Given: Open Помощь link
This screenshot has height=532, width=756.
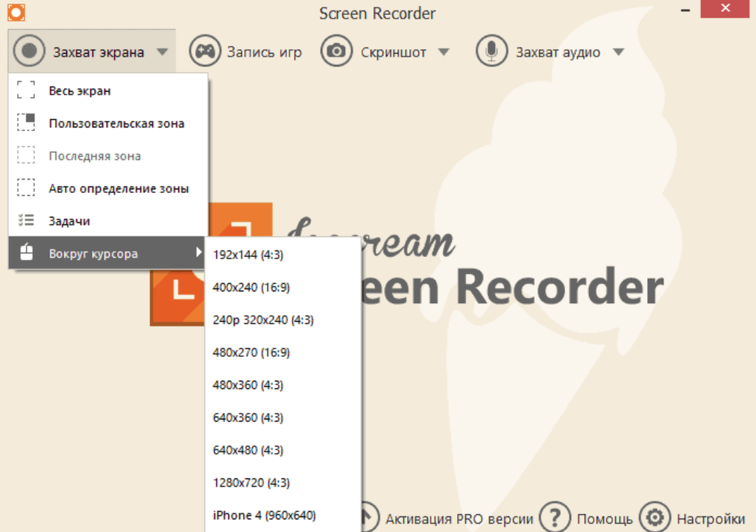Looking at the screenshot, I should pyautogui.click(x=605, y=519).
